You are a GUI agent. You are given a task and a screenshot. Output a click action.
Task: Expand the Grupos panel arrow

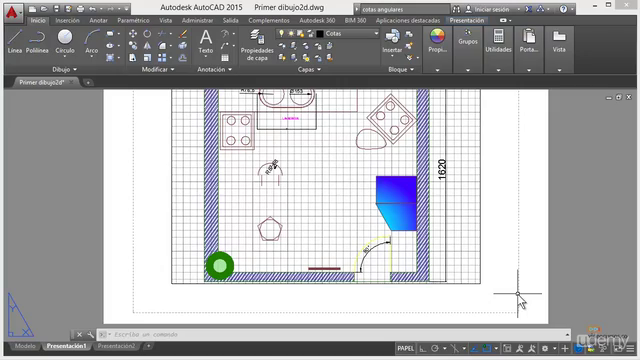click(468, 70)
